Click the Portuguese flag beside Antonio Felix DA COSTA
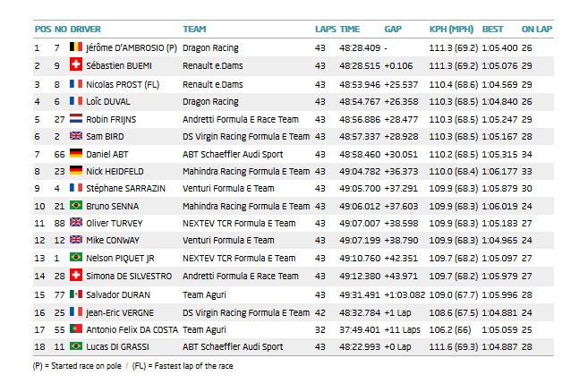The width and height of the screenshot is (588, 392). coord(76,328)
